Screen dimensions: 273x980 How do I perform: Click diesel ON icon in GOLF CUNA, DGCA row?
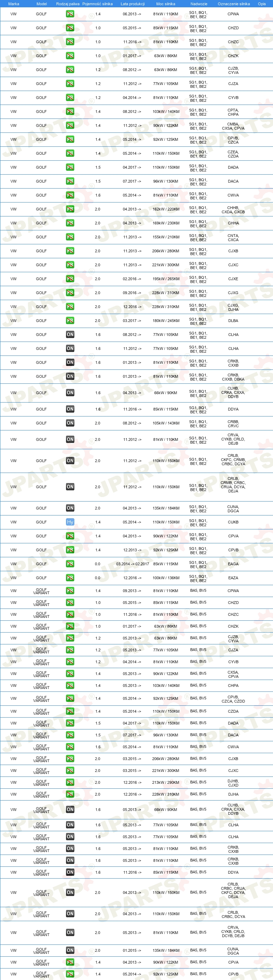click(70, 508)
